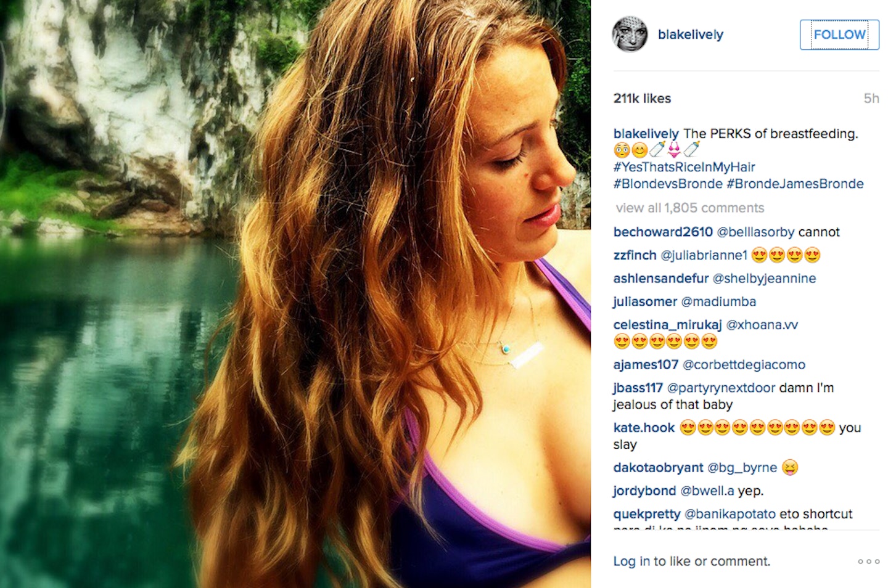Open mention @corbettdegiacomo

(744, 365)
